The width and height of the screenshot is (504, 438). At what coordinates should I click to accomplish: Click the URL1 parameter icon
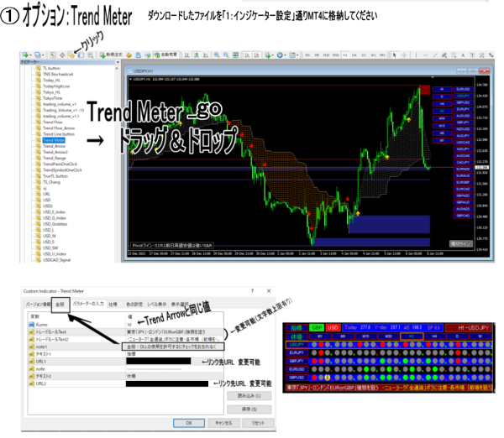[x=30, y=362]
